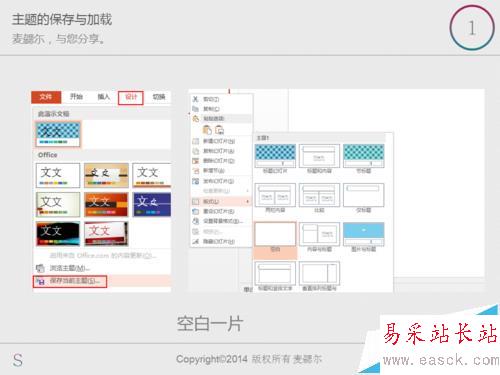Screen dimensions: 500x375
Task: Select the 图片与标题 (Picture with Caption) layout
Action: (364, 237)
